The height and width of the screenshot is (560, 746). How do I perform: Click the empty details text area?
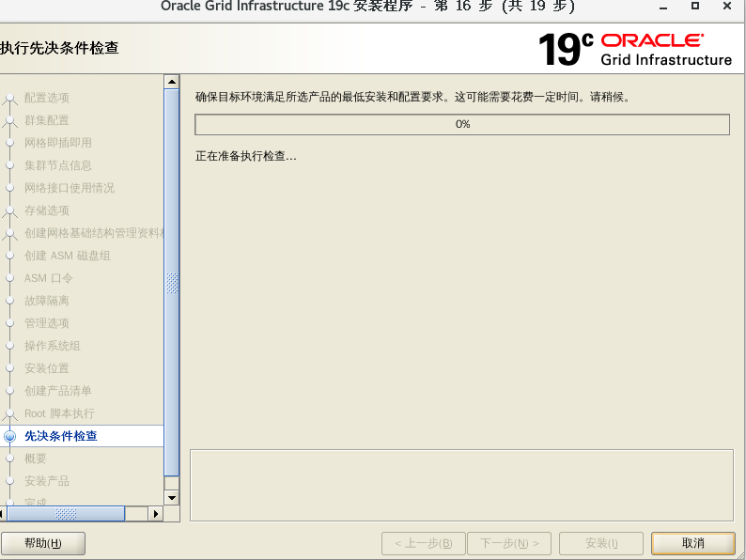tap(461, 485)
